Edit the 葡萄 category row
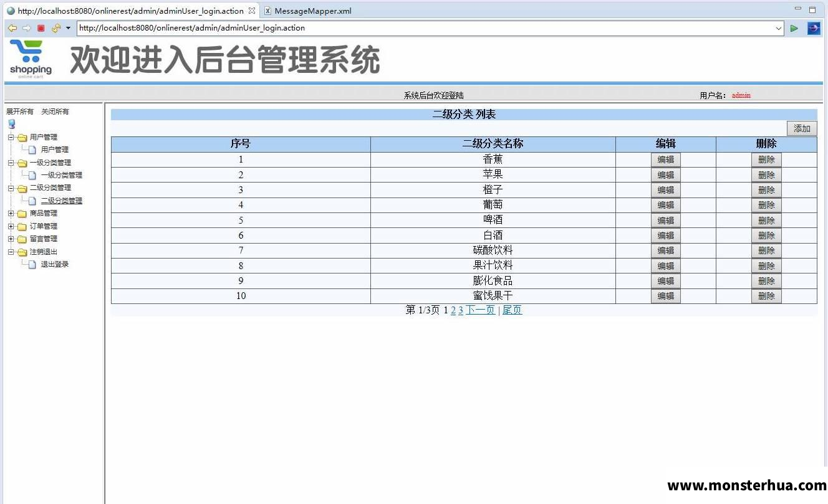 tap(666, 205)
